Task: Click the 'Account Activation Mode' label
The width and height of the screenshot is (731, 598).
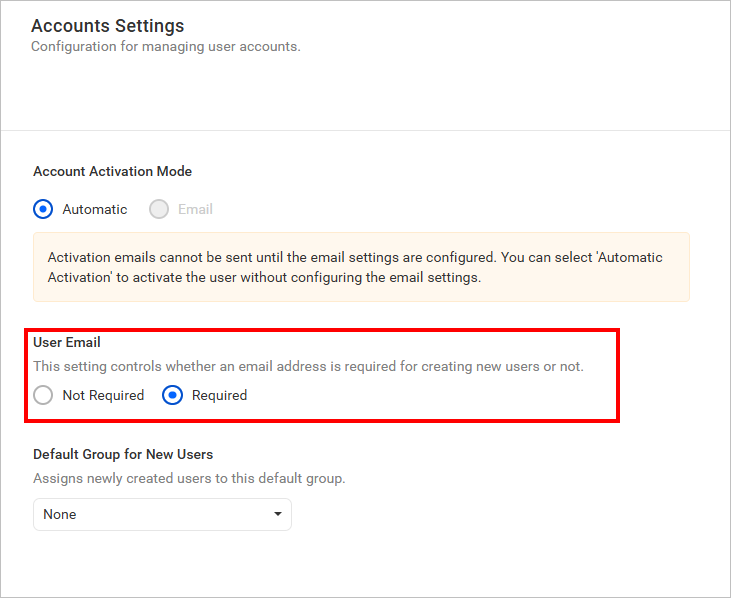Action: click(112, 171)
